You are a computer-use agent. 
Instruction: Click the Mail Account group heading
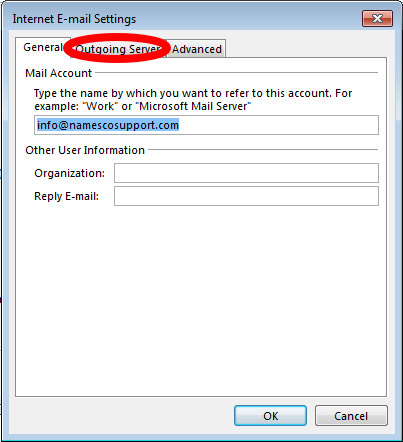[58, 73]
